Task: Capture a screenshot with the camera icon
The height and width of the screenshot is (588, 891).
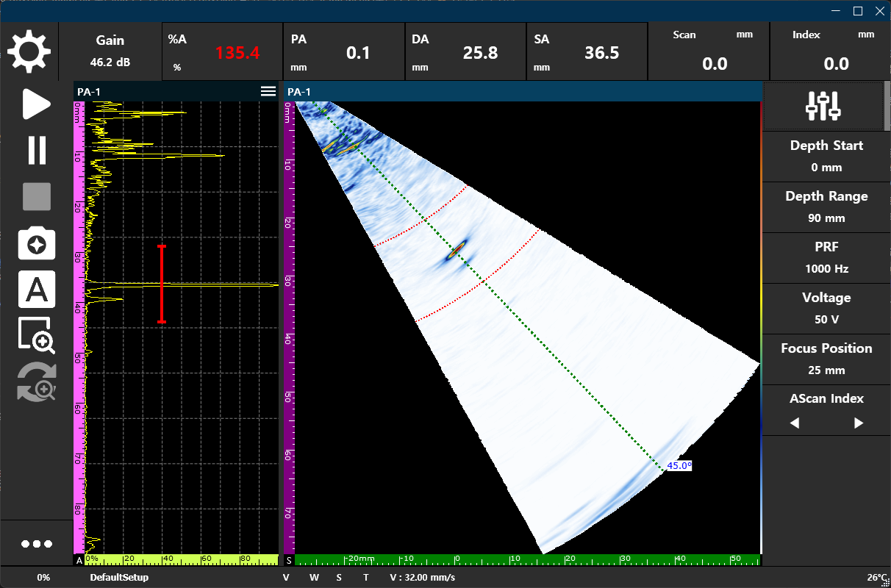Action: coord(37,244)
